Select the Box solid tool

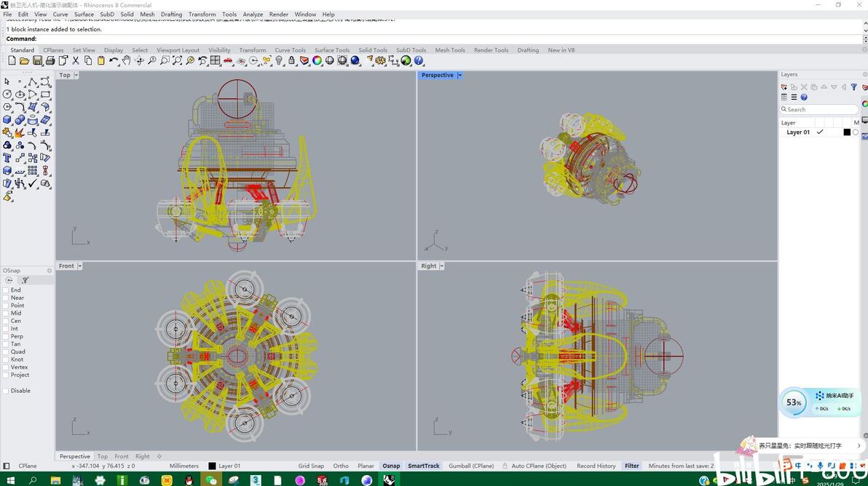(x=7, y=120)
